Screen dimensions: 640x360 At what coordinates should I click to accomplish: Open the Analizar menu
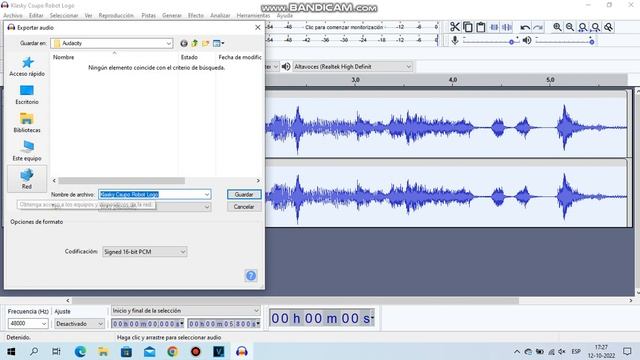coord(220,15)
